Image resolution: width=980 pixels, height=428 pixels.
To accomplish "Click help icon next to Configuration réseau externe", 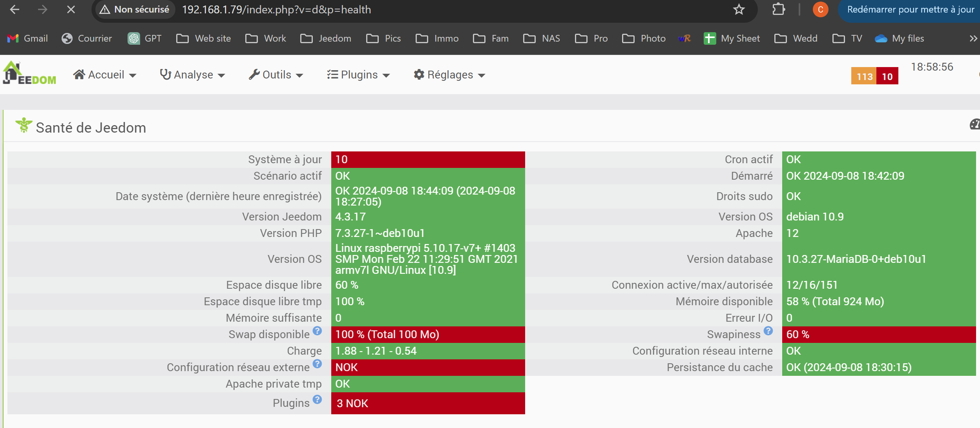I will (317, 364).
